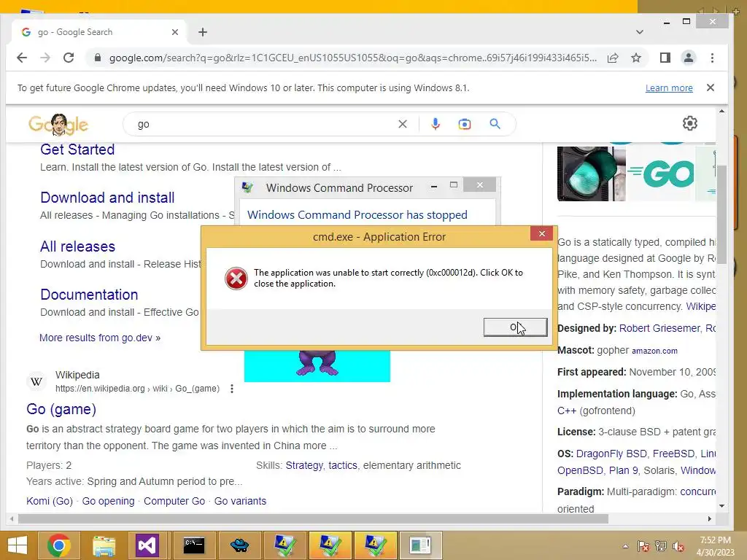Image resolution: width=747 pixels, height=560 pixels.
Task: Show hidden tray icons arrow
Action: (x=625, y=546)
